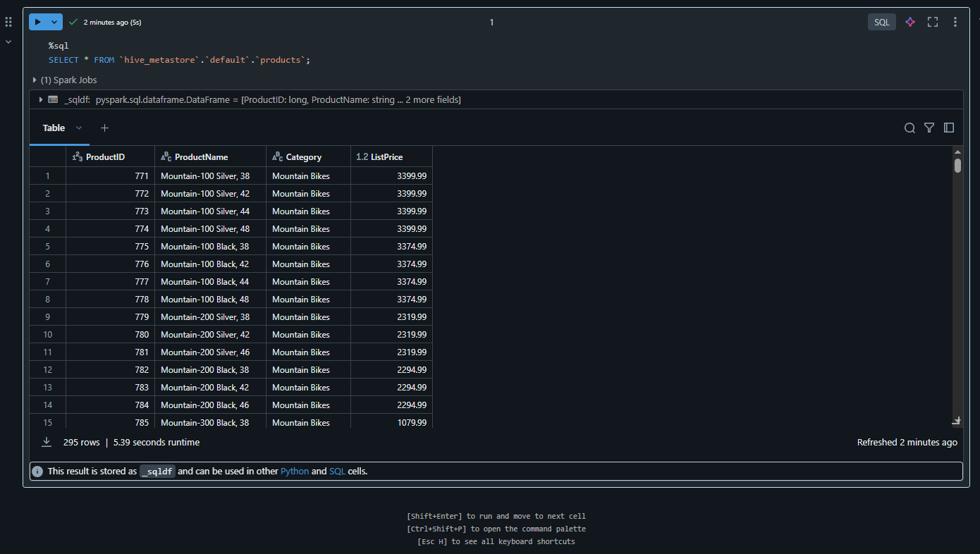Select ListPrice 3374.99 in row 5
Viewport: 980px width, 554px height.
tap(391, 246)
